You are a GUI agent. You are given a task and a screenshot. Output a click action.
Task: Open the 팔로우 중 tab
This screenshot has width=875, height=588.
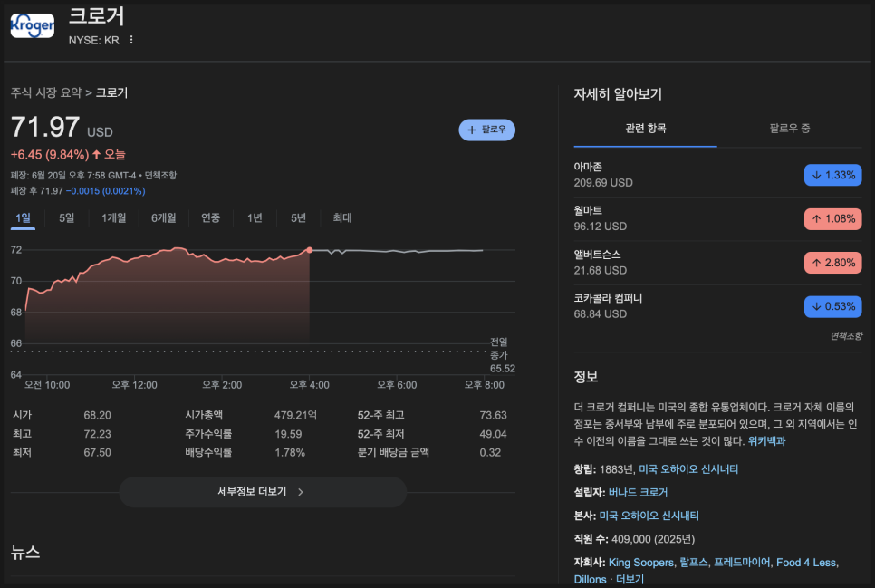pyautogui.click(x=789, y=129)
